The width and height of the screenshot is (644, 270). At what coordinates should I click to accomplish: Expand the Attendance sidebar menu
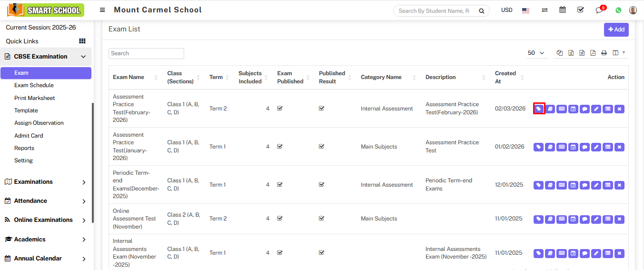point(45,201)
